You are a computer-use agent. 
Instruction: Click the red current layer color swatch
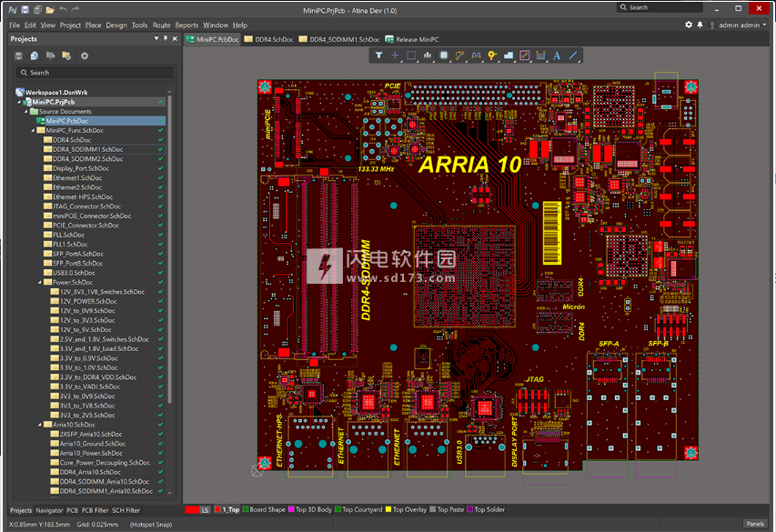pyautogui.click(x=192, y=510)
